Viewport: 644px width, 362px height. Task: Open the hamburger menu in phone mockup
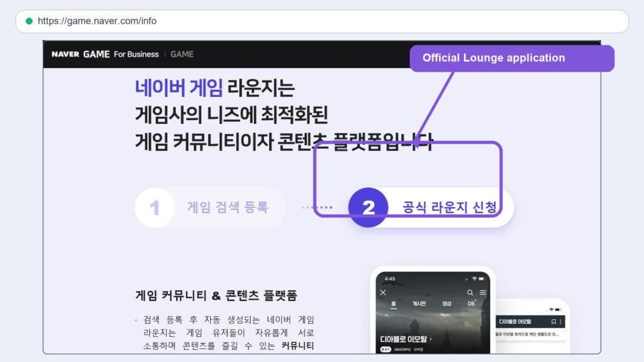click(483, 292)
